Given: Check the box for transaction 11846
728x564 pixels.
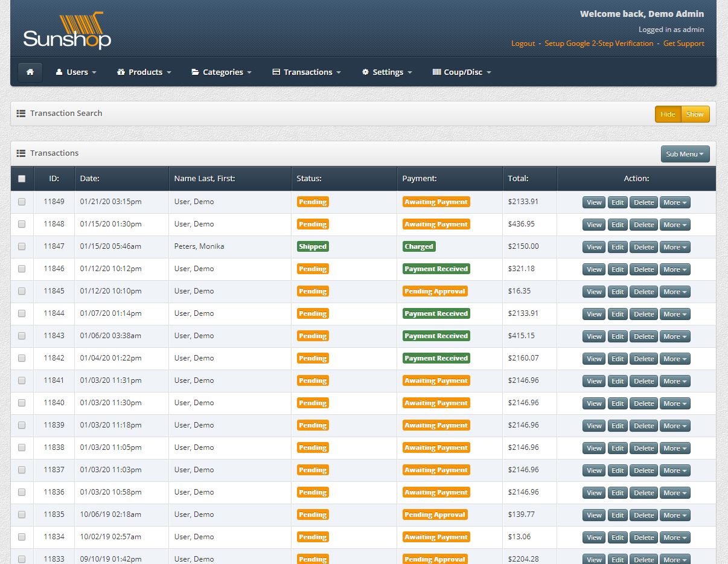Looking at the screenshot, I should (x=22, y=269).
